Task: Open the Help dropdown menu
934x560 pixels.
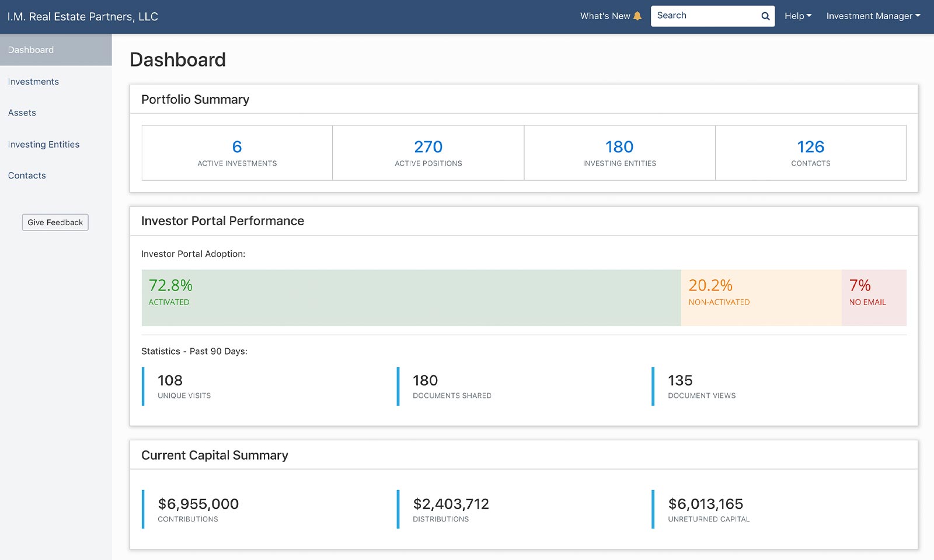Action: coord(798,16)
